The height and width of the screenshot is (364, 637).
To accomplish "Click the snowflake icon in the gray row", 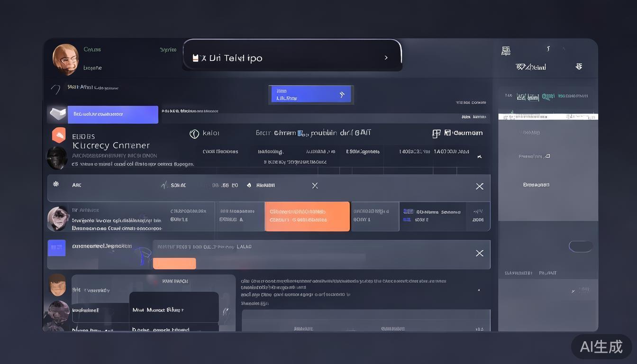I will pos(56,184).
